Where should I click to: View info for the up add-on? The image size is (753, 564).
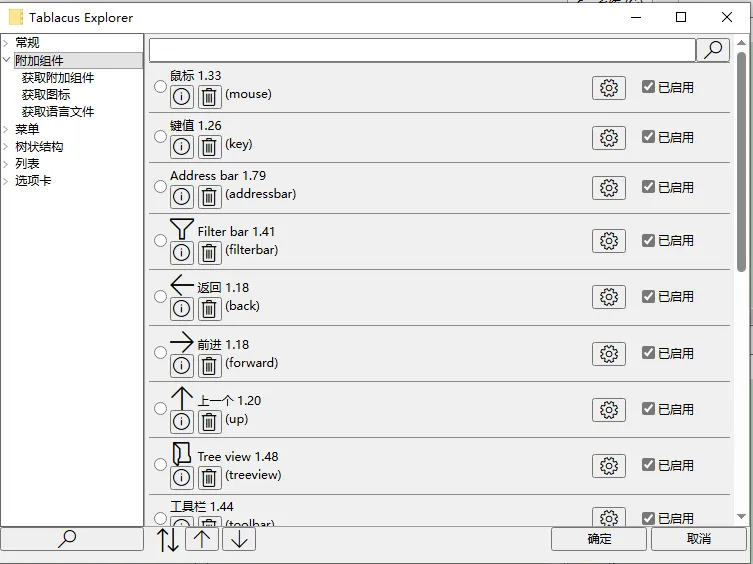pyautogui.click(x=182, y=421)
